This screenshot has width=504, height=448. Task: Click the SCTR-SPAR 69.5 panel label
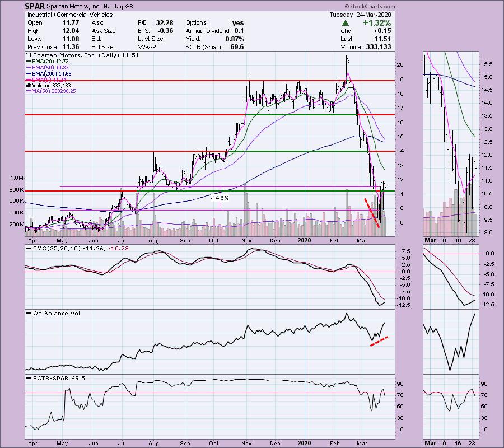tap(59, 378)
